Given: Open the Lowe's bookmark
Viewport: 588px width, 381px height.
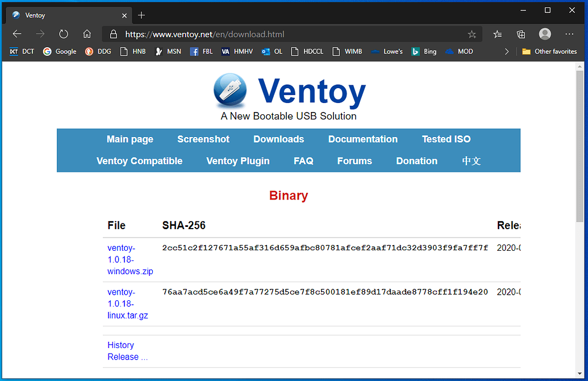Looking at the screenshot, I should (387, 51).
